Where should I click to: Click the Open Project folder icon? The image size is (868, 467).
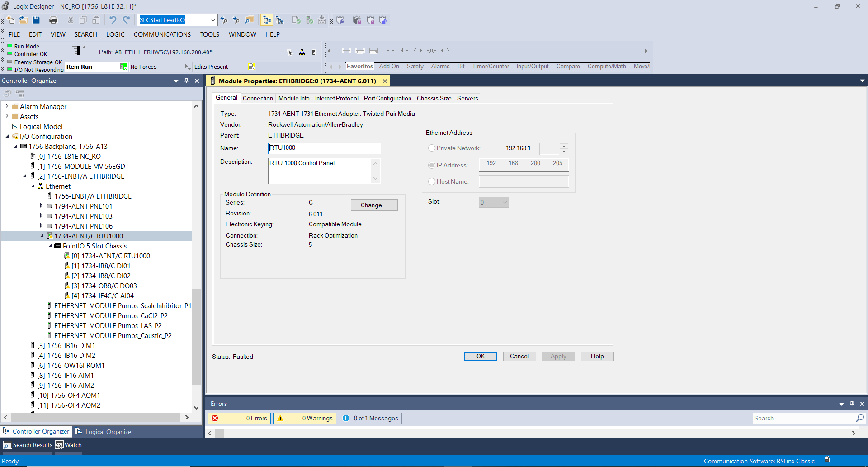coord(24,20)
